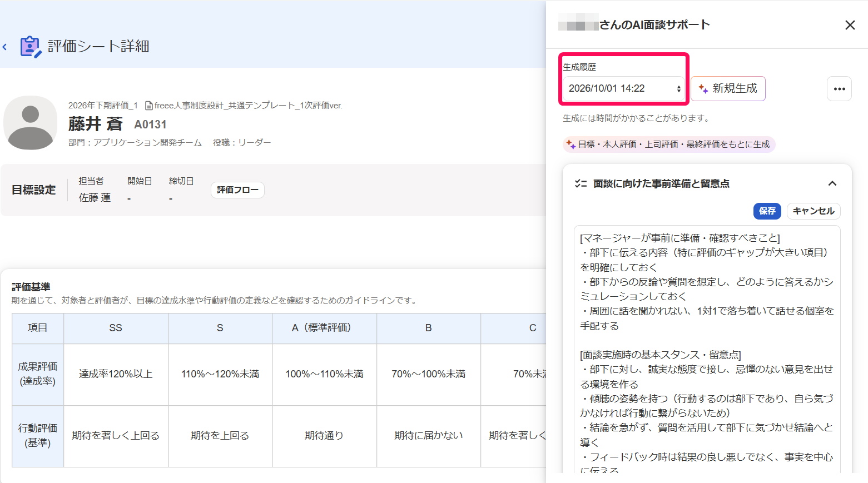
Task: Click the employee name 藤井 蒼
Action: (95, 124)
